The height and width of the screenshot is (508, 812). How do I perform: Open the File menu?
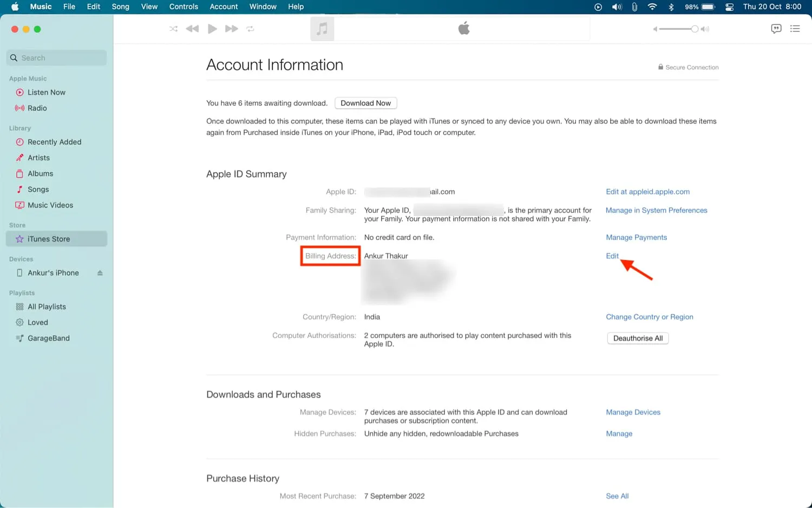click(69, 6)
